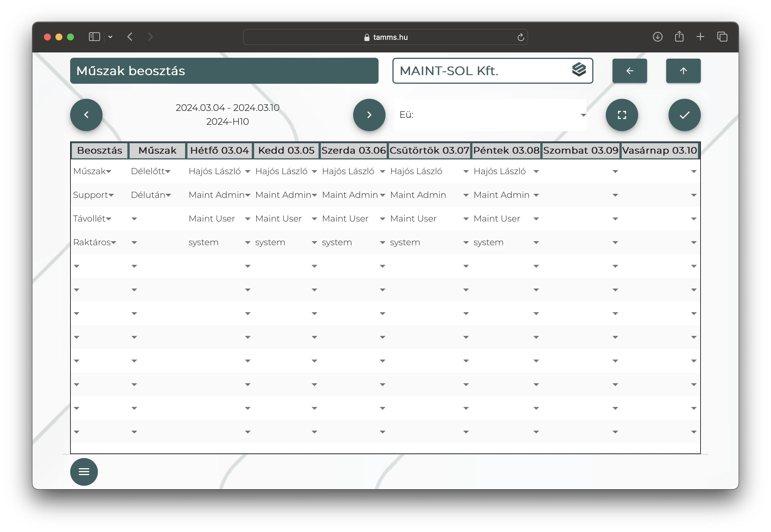The width and height of the screenshot is (771, 532).
Task: Open shift dropdown in Távollét row
Action: pyautogui.click(x=134, y=219)
